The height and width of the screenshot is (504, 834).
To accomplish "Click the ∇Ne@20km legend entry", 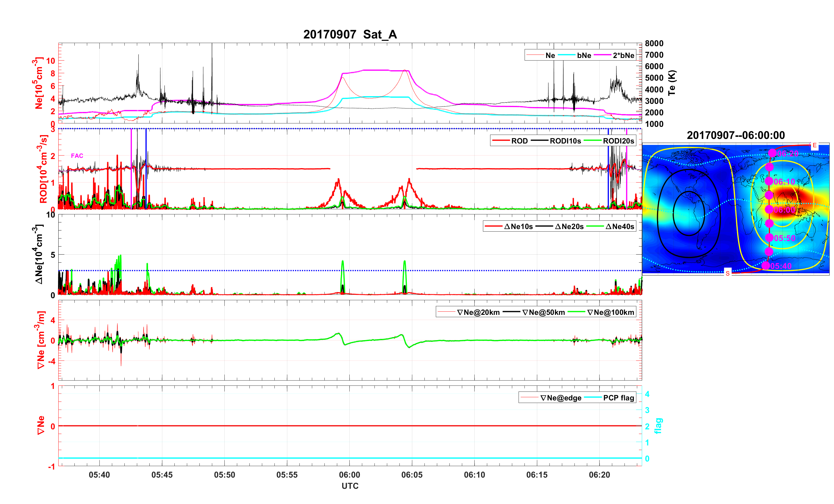I will coord(478,313).
